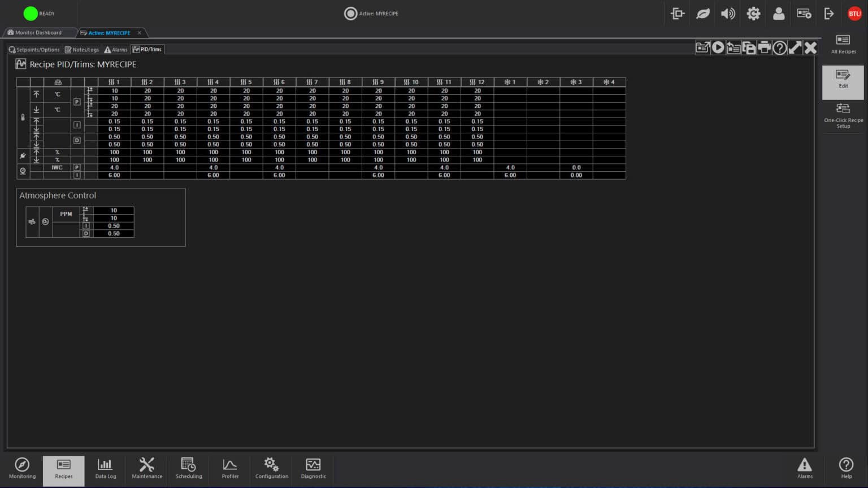
Task: Open One-Click Recipe Setup
Action: click(843, 115)
